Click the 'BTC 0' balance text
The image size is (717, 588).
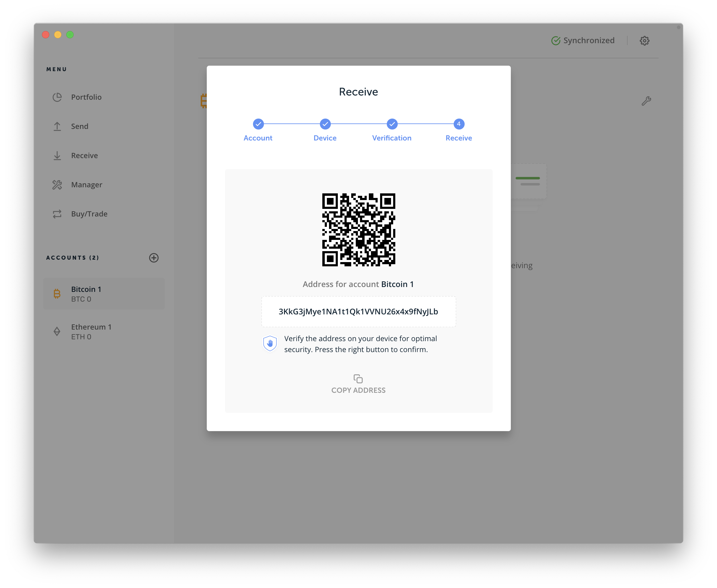81,299
